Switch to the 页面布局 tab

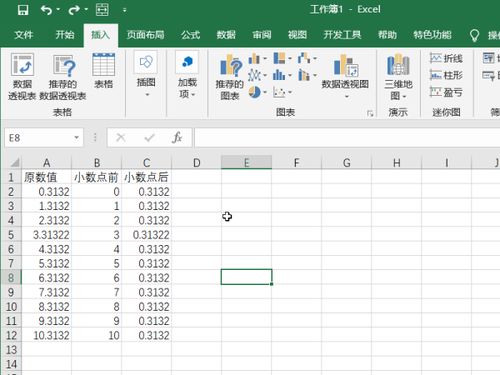[145, 35]
